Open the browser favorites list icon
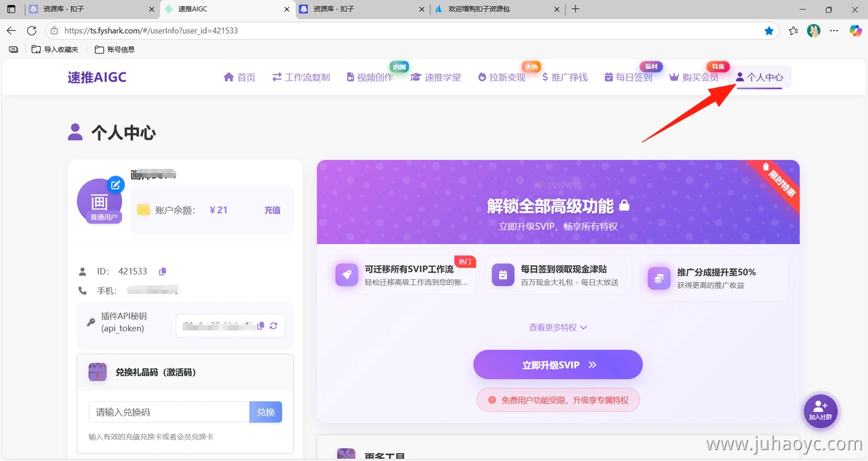Image resolution: width=868 pixels, height=461 pixels. pyautogui.click(x=793, y=31)
